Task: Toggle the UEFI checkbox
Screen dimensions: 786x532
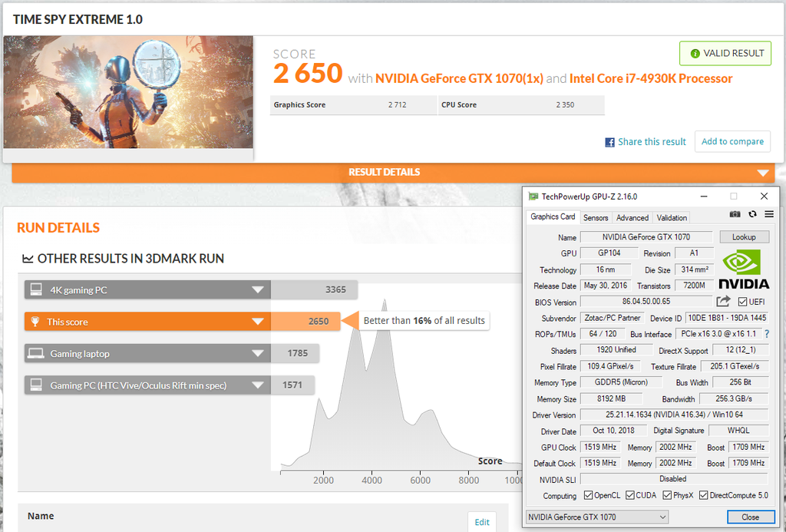Action: pos(742,302)
